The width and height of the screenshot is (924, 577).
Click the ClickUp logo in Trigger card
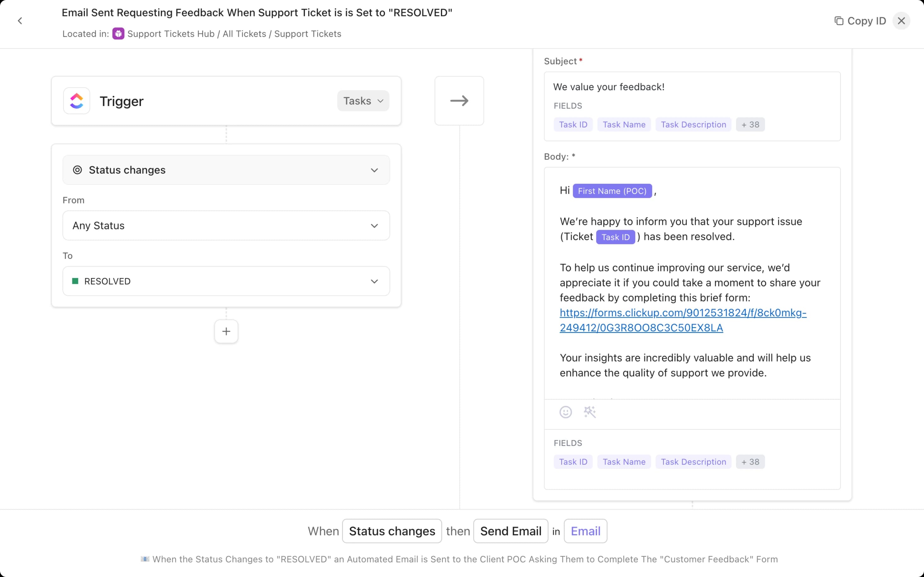tap(77, 101)
